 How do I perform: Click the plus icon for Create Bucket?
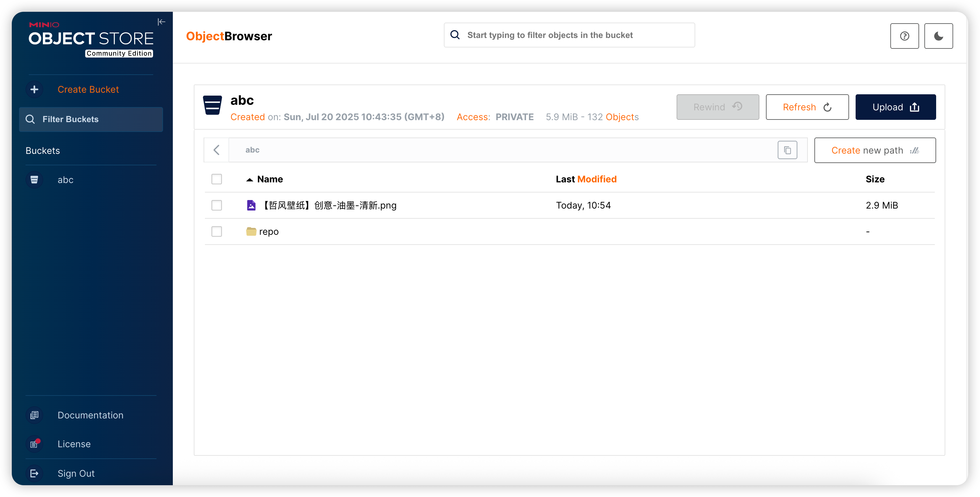point(34,89)
